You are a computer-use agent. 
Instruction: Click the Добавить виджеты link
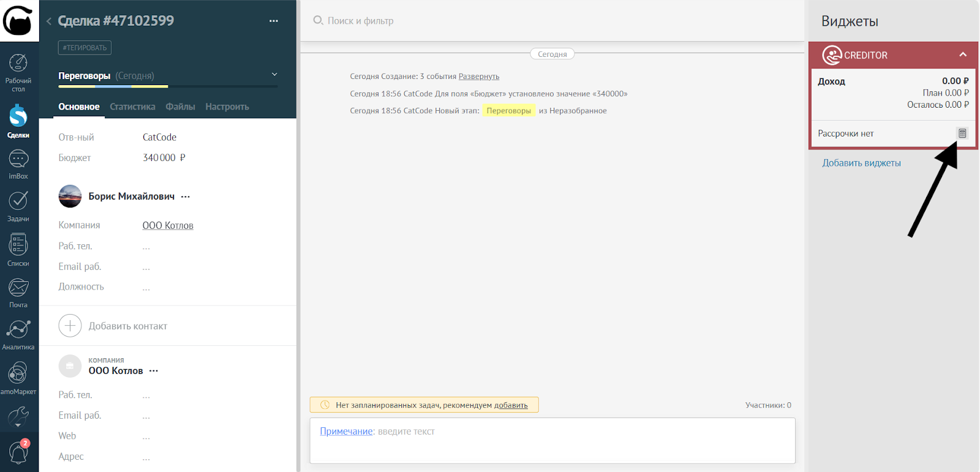861,163
